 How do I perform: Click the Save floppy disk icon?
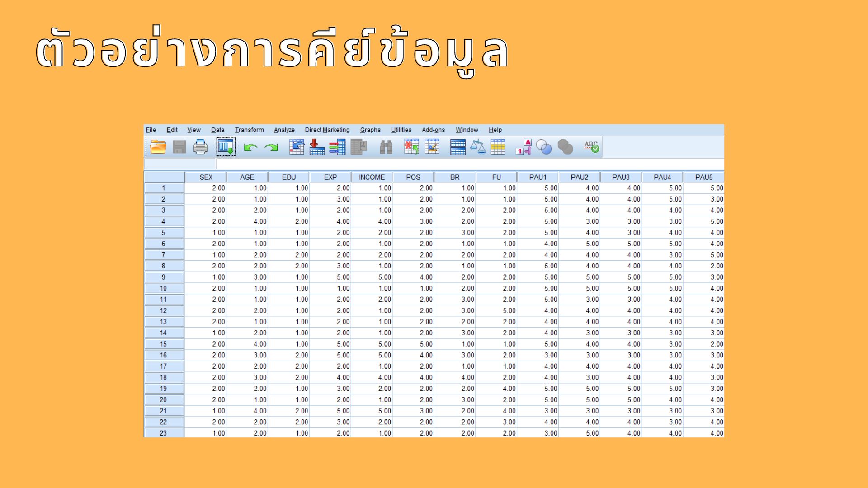(x=179, y=147)
